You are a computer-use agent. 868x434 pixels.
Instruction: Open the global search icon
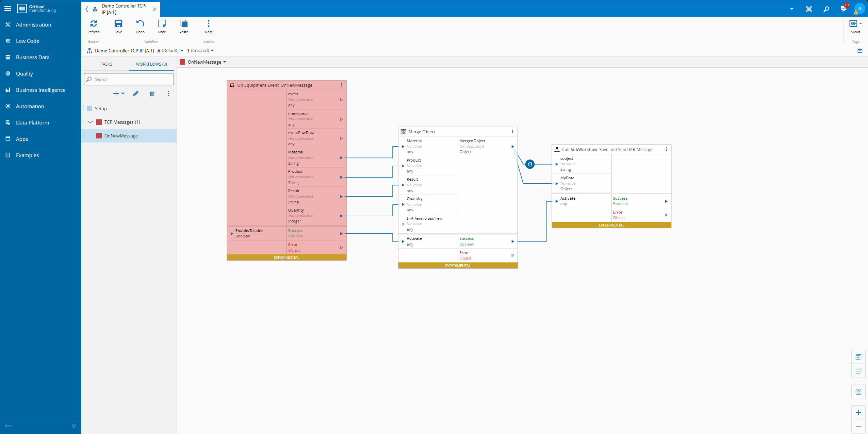point(826,9)
